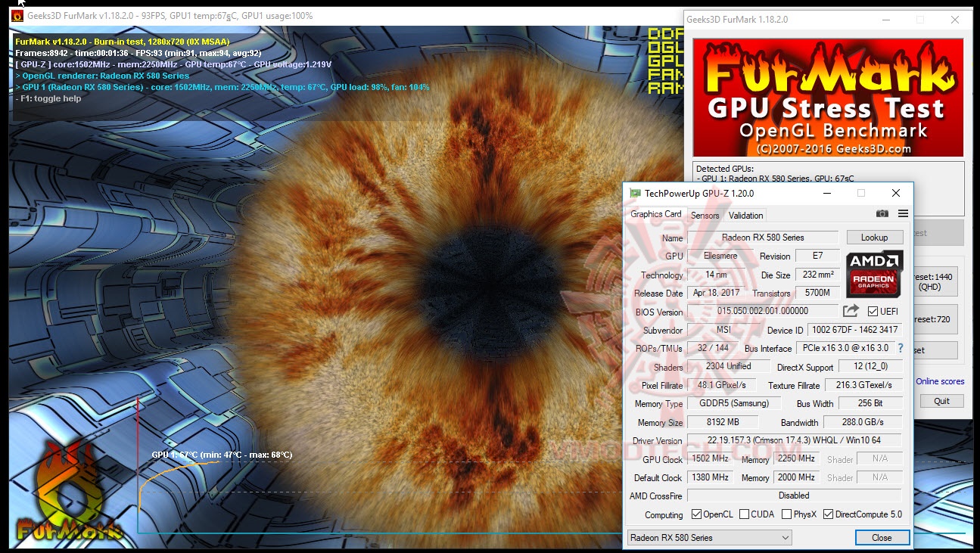Screen dimensions: 980x553
Task: Click the Default Clock value 1380 MHz
Action: (710, 477)
